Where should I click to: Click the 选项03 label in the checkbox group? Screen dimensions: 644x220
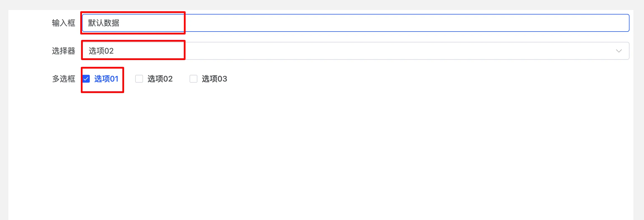(214, 79)
